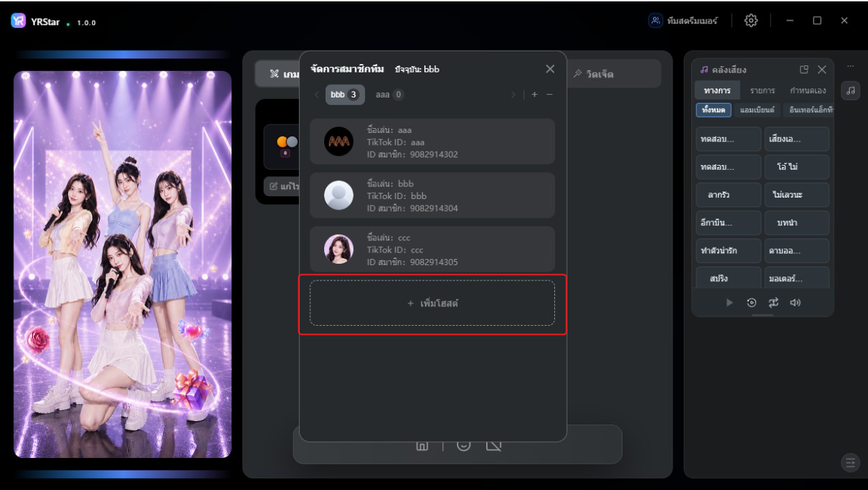
Task: Toggle the loop repeat icon
Action: [x=773, y=303]
